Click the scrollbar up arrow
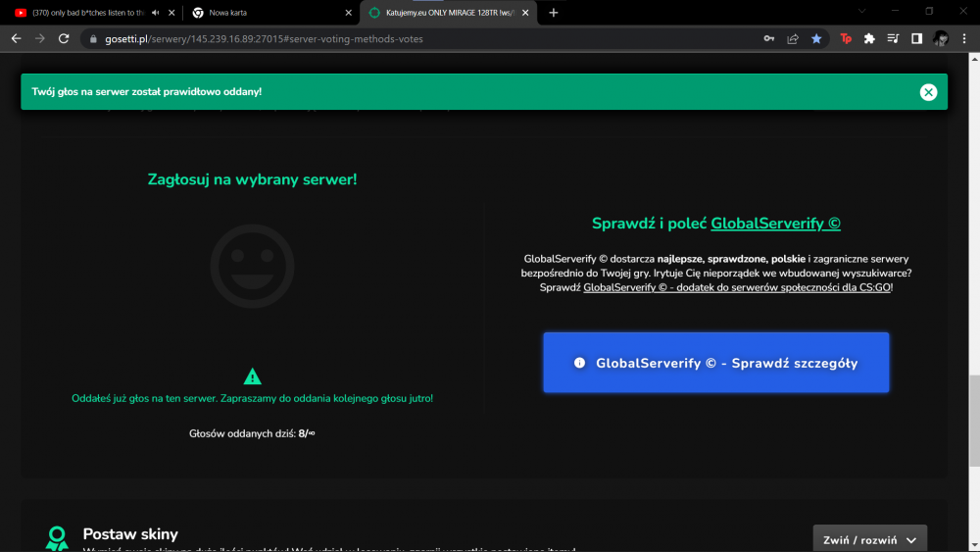The height and width of the screenshot is (552, 980). point(974,59)
